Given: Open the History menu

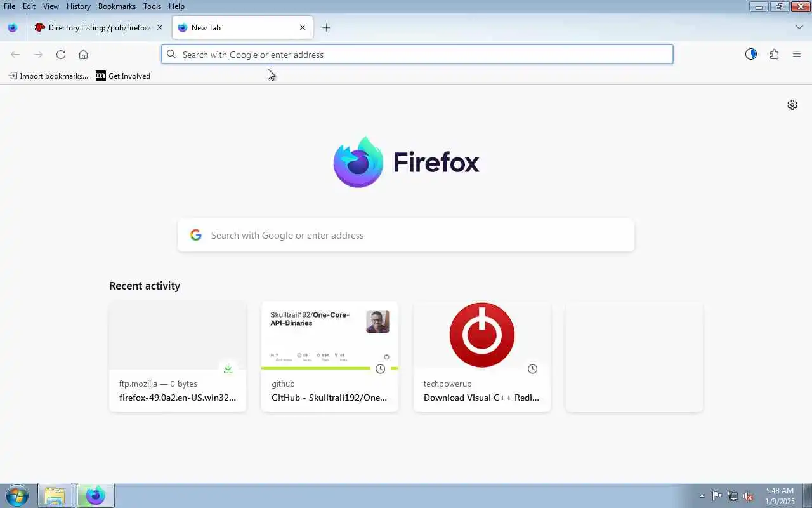Looking at the screenshot, I should (78, 6).
